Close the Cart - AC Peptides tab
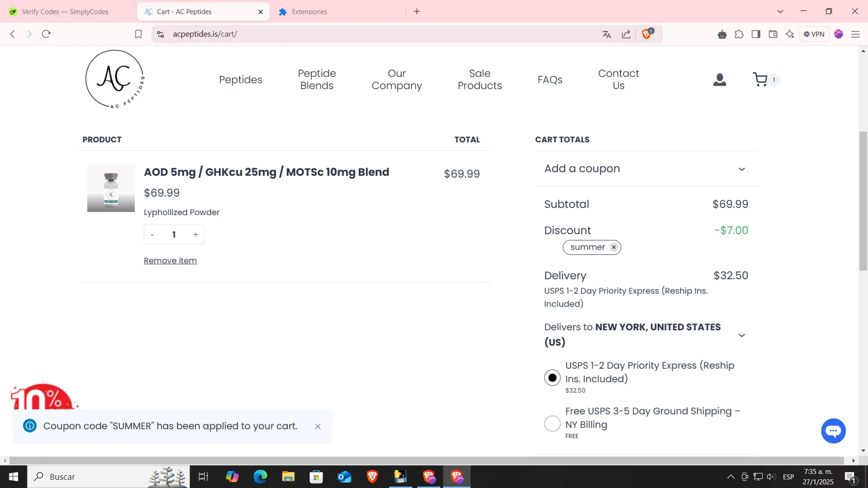The height and width of the screenshot is (488, 868). coord(260,12)
